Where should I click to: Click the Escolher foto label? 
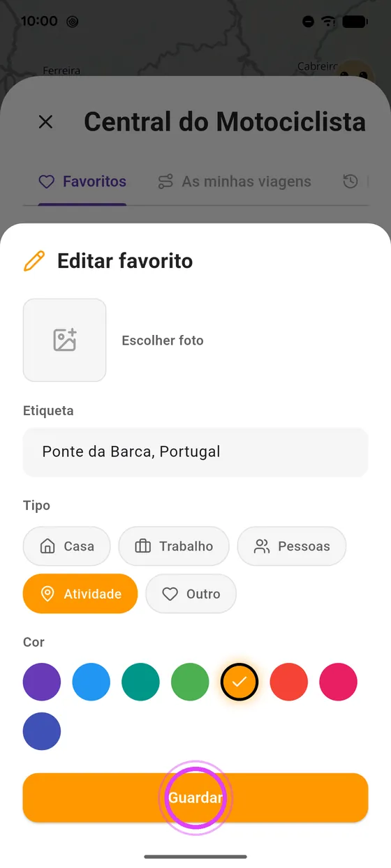163,341
